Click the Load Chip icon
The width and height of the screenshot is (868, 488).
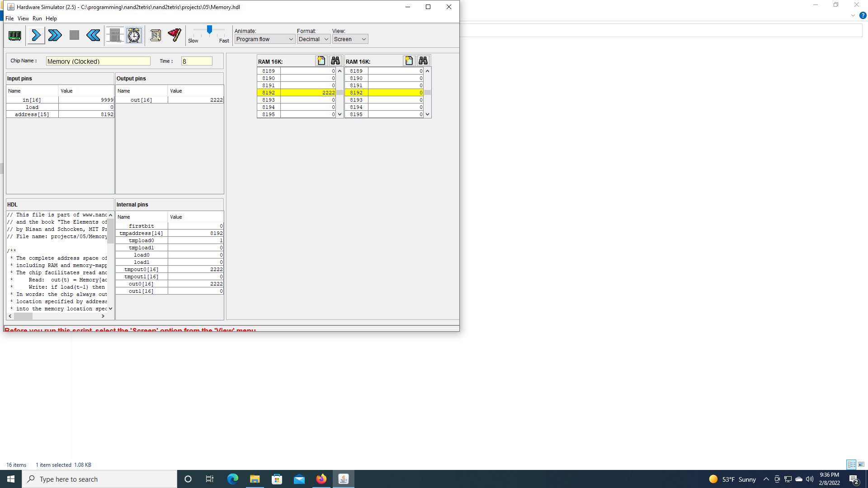tap(14, 35)
